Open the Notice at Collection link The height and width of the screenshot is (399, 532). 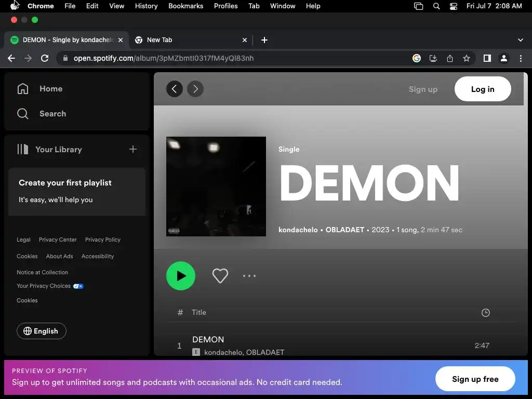pos(43,272)
